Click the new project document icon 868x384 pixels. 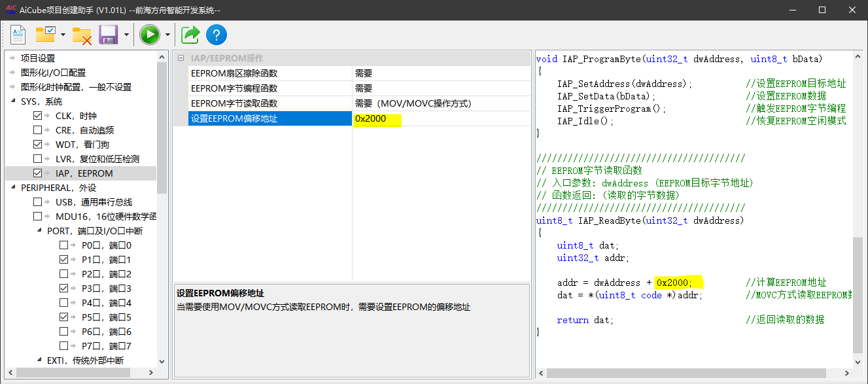click(x=18, y=35)
